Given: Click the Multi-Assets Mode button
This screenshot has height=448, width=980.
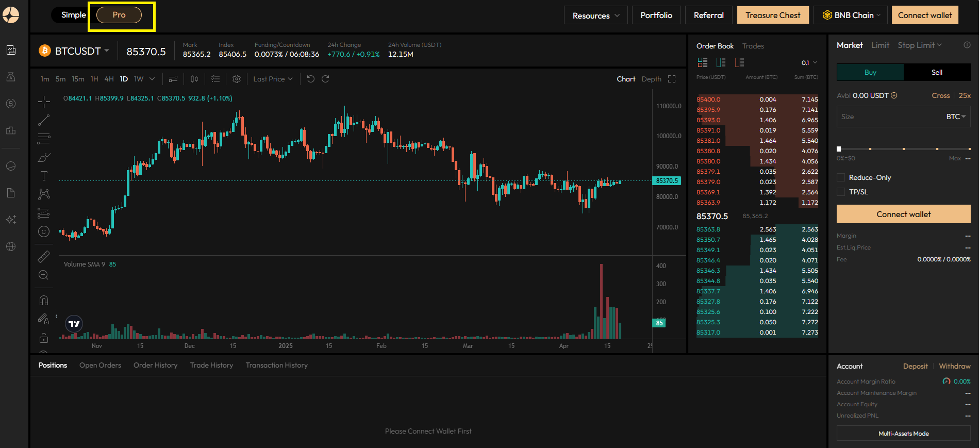Looking at the screenshot, I should 904,433.
